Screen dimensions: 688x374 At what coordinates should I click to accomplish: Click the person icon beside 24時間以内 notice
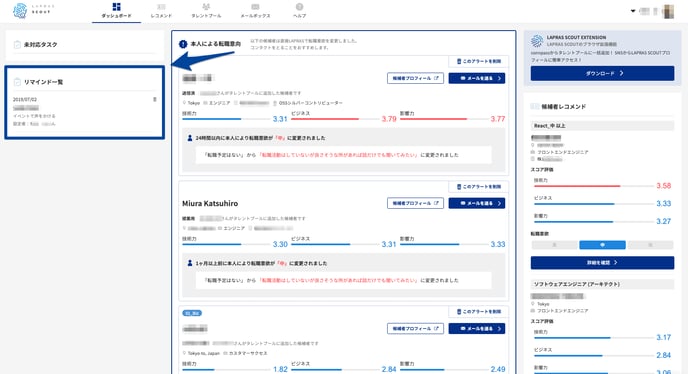[190, 138]
